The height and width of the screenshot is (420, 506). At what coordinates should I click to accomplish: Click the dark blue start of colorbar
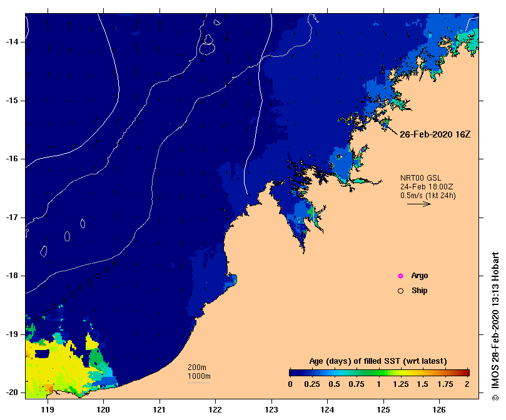(x=294, y=373)
